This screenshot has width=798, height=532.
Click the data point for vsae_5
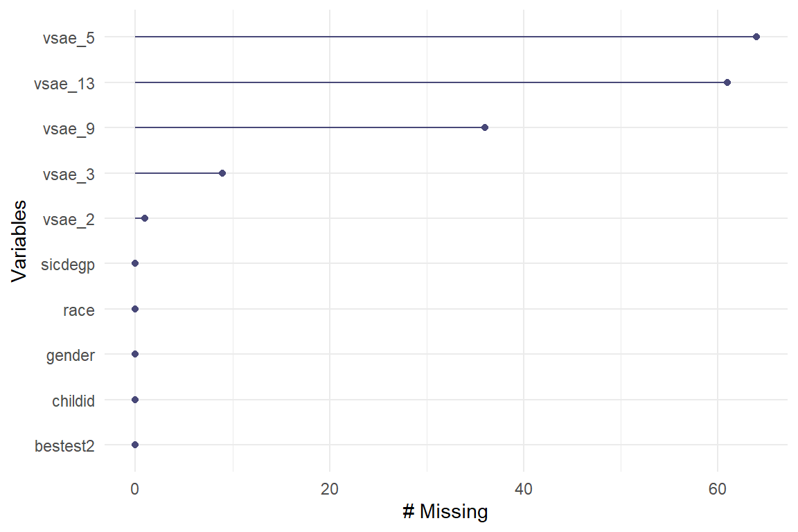756,37
